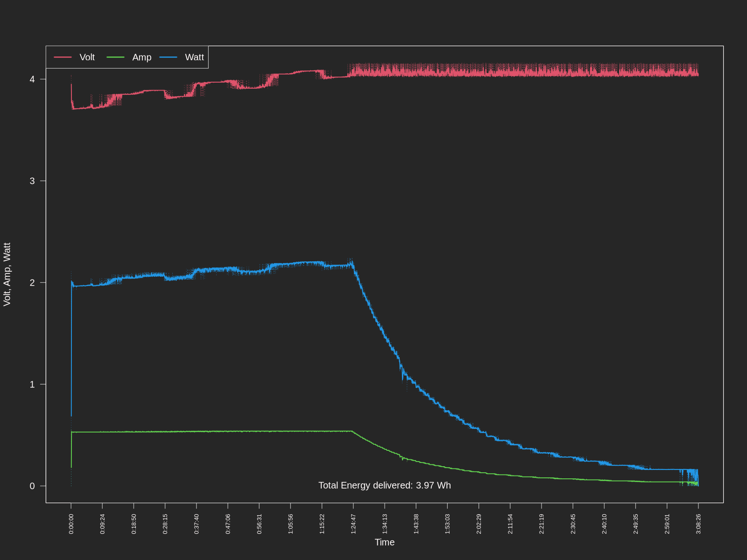Click y-axis tick label 2
747x560 pixels.
tap(32, 283)
